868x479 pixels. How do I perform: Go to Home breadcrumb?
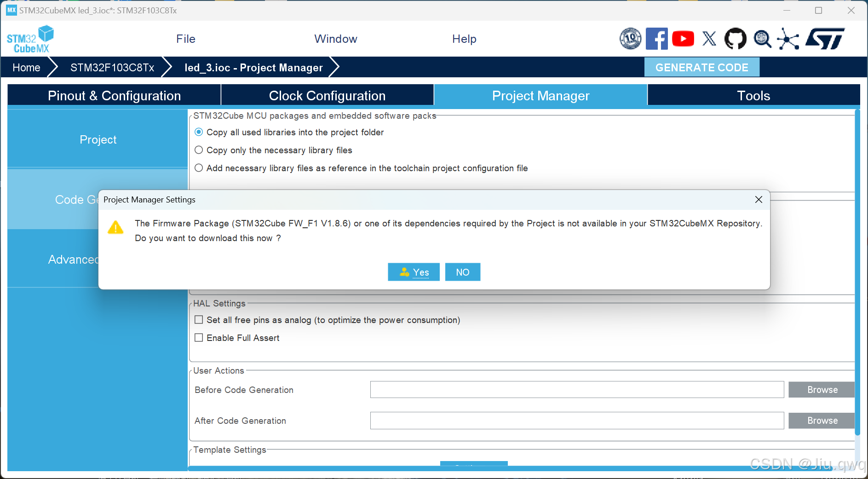point(26,67)
